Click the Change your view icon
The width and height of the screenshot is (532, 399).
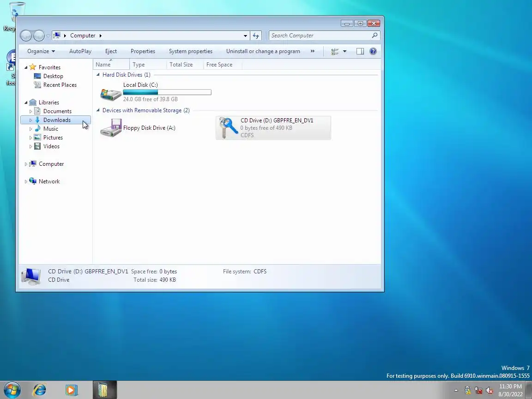[335, 51]
